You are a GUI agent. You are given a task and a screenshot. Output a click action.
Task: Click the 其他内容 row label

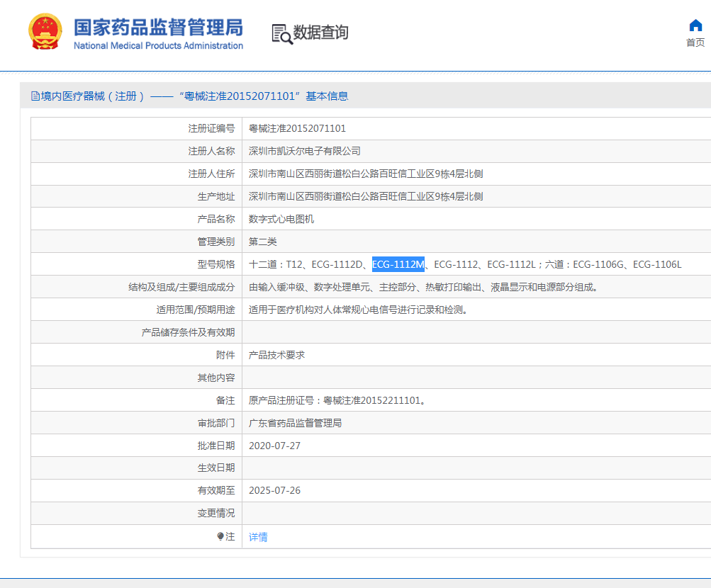[216, 378]
